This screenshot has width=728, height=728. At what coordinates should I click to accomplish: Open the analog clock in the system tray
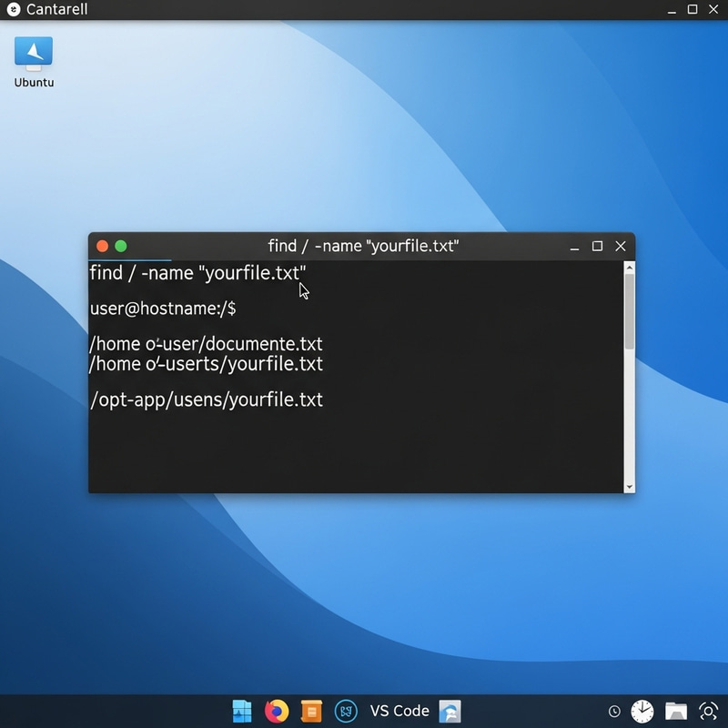pos(643,710)
